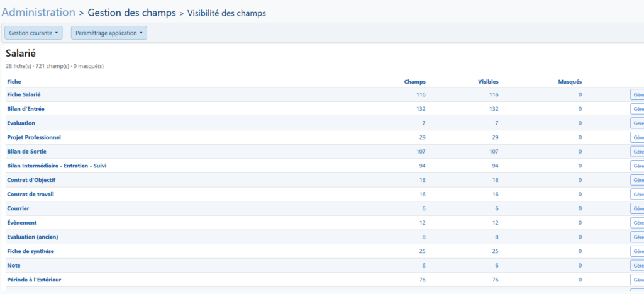
Task: Manage fields for Évènement row
Action: click(x=638, y=223)
